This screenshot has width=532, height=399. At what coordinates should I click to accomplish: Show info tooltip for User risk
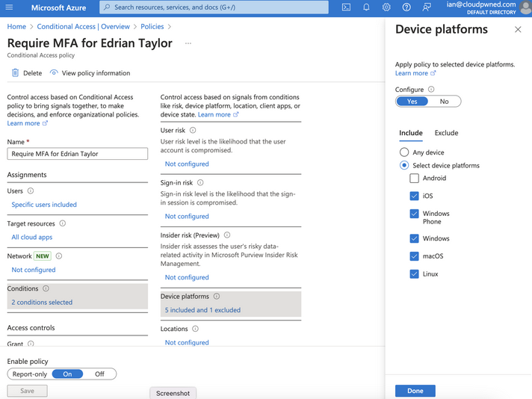click(193, 130)
